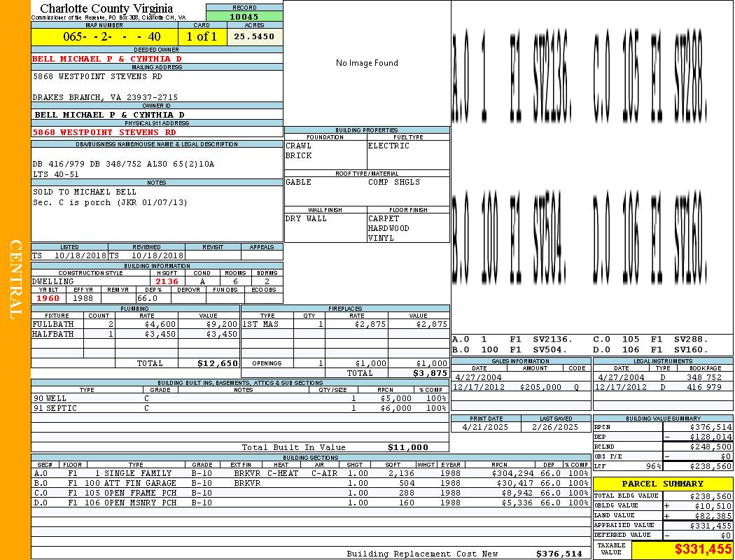Click floor finish HARDWOOD
The height and width of the screenshot is (560, 735).
[388, 228]
